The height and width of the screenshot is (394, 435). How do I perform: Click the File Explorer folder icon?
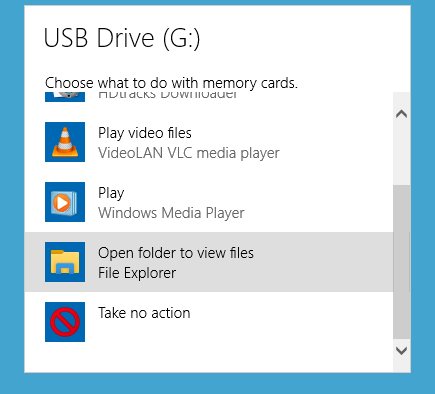coord(65,262)
